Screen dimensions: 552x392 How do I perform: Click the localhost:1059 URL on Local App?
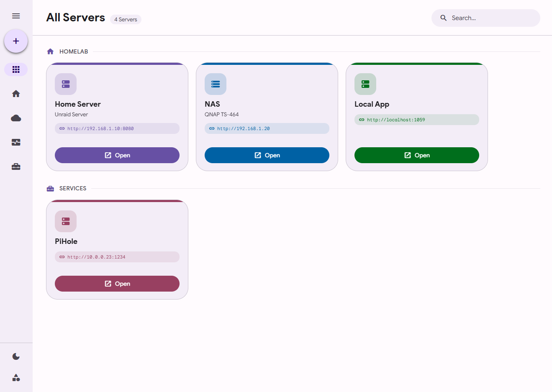[x=416, y=120]
